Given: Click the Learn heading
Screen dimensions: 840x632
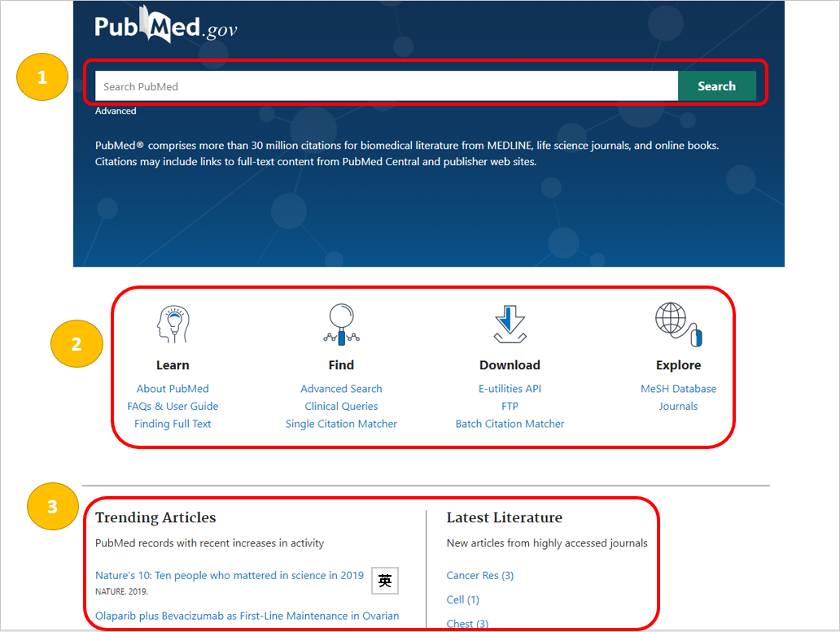Looking at the screenshot, I should click(173, 365).
